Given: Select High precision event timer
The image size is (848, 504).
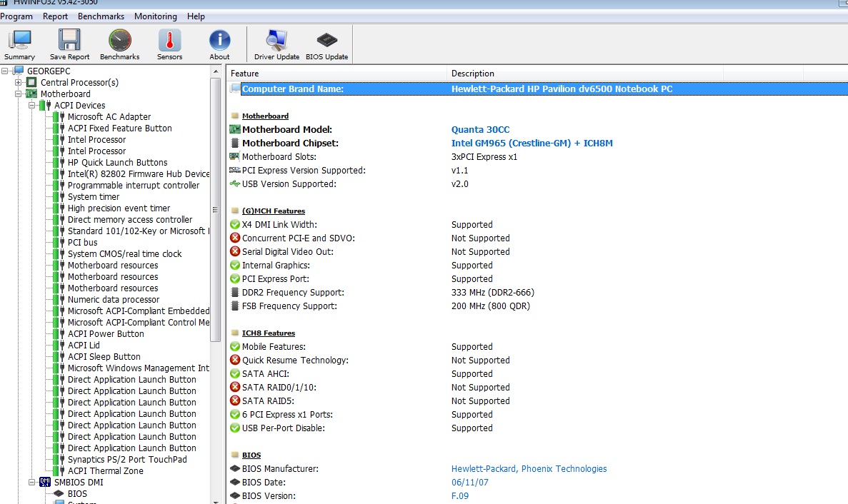Looking at the screenshot, I should point(119,208).
